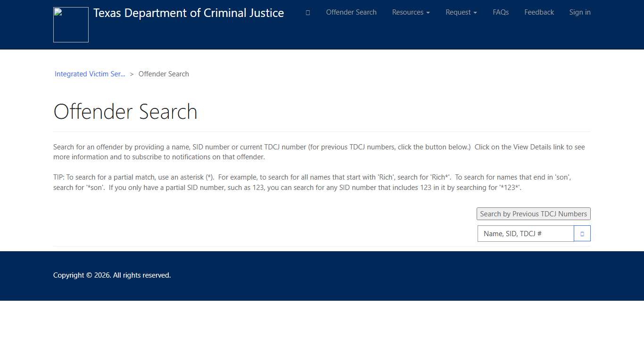Go to the Feedback page

click(x=539, y=12)
